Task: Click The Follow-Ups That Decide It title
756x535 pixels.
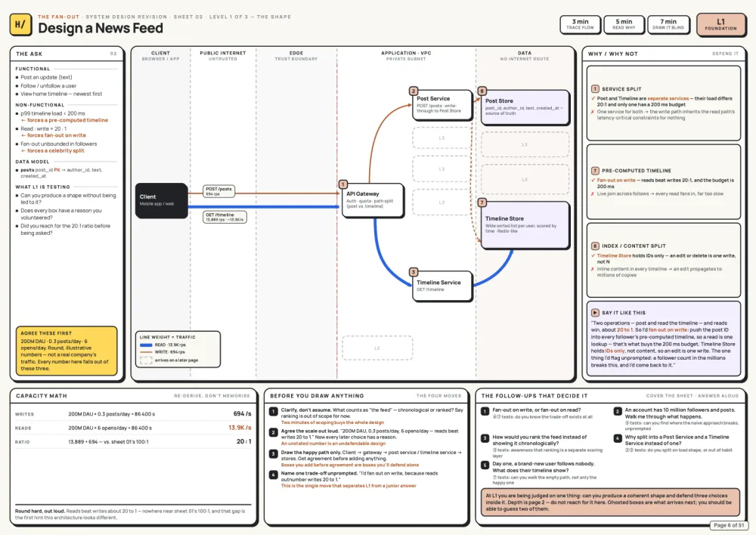Action: (x=534, y=396)
